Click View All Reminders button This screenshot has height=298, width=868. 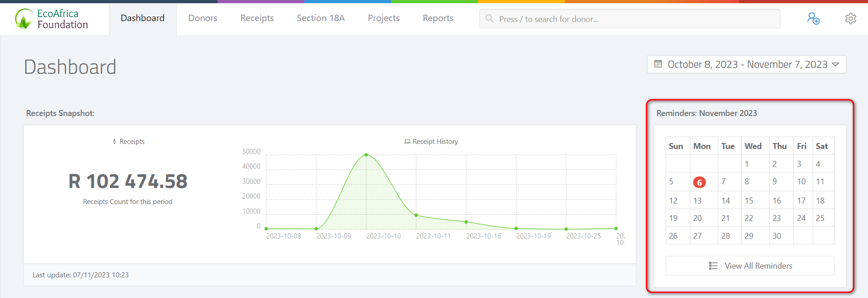750,266
